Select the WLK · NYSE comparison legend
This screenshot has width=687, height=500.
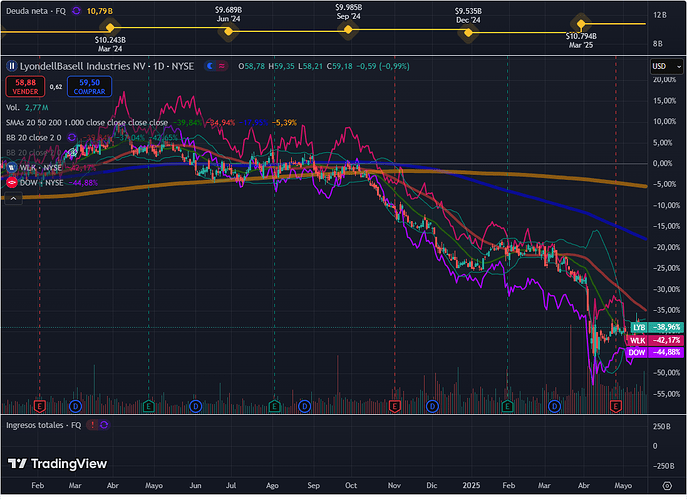[41, 167]
